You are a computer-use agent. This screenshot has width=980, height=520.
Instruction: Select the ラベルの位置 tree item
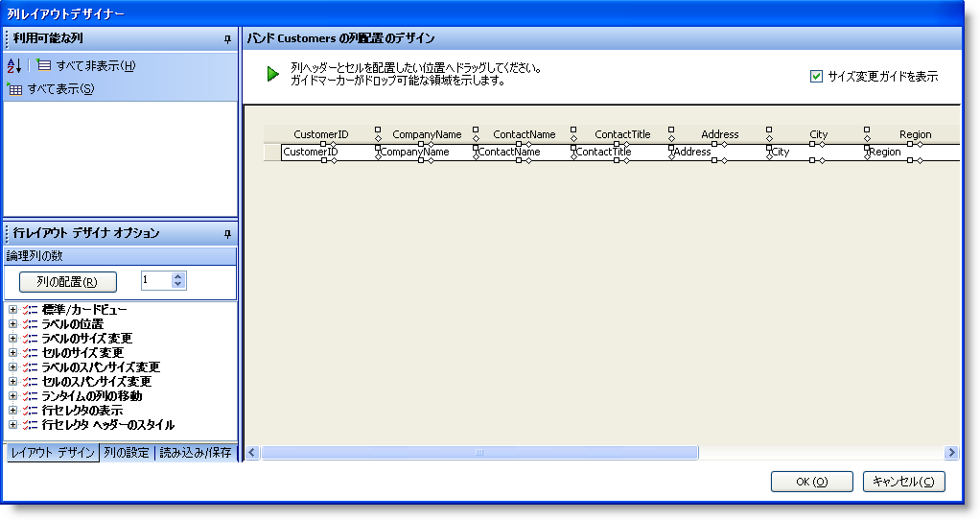pos(73,323)
